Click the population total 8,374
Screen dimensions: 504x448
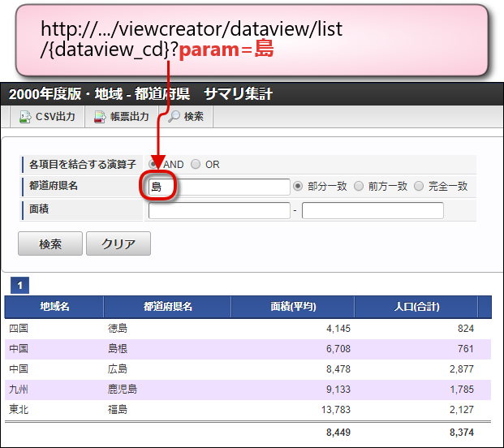(462, 433)
